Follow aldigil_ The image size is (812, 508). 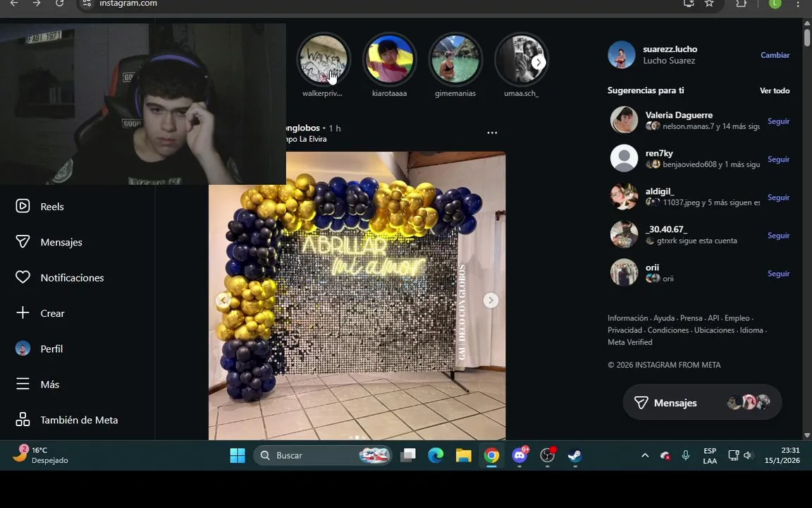click(x=778, y=198)
